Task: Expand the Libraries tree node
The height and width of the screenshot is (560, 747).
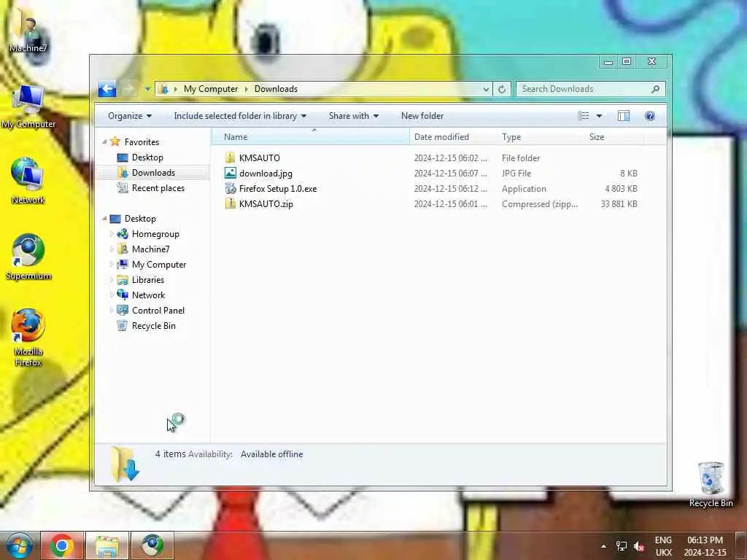Action: pyautogui.click(x=112, y=279)
